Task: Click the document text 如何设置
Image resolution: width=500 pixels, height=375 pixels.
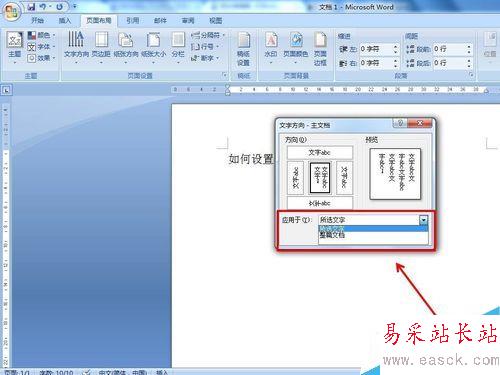Action: coord(251,159)
